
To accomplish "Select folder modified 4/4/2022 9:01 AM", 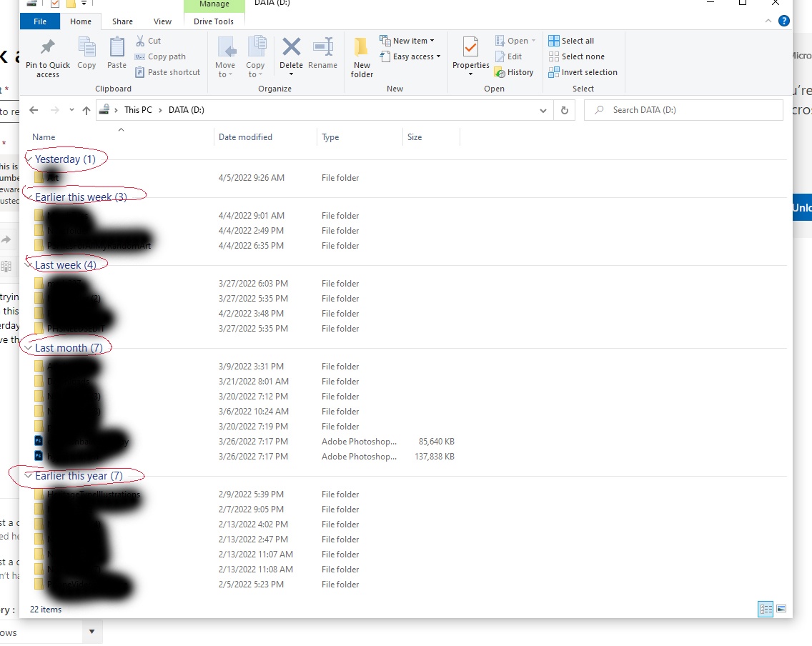I will point(244,215).
